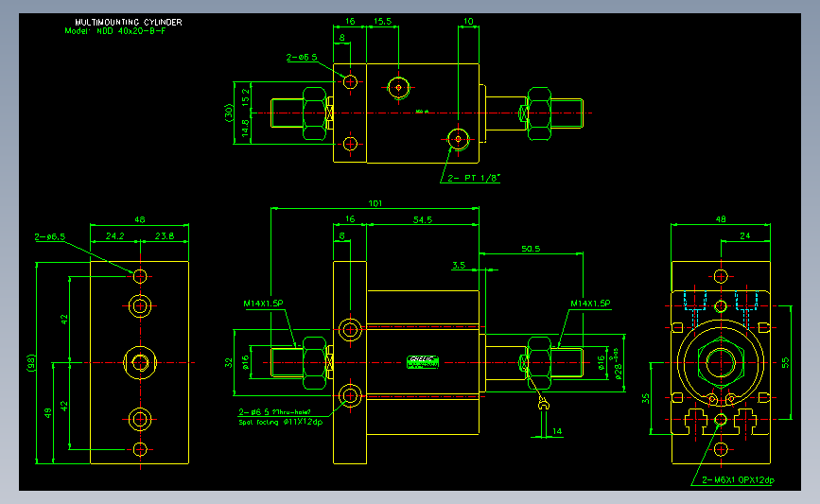Select the Model NDD 40x20-B-F label
Screen dimensions: 820x504
coord(115,31)
